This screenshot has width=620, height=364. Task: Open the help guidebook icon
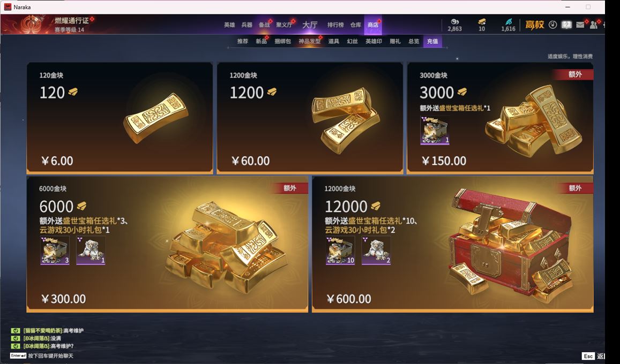click(x=566, y=25)
